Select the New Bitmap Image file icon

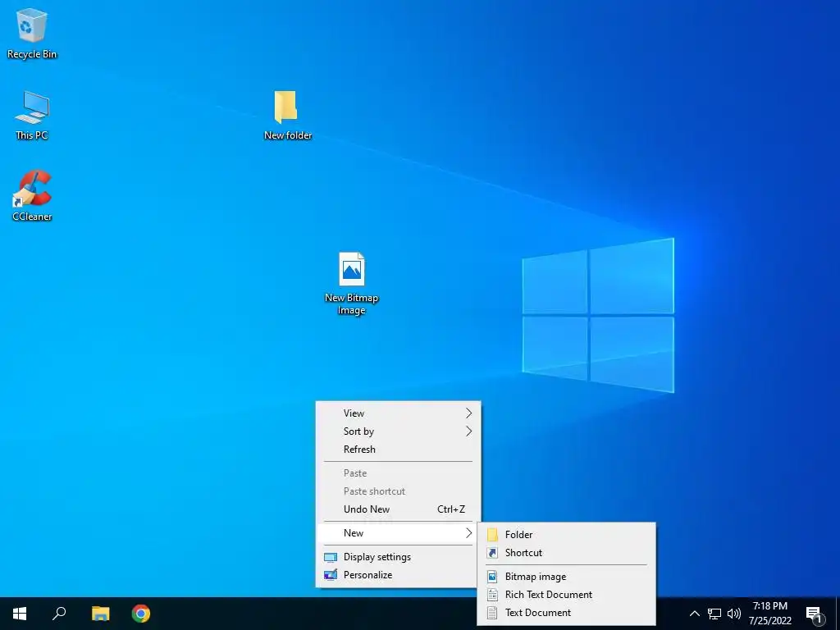[x=351, y=283]
